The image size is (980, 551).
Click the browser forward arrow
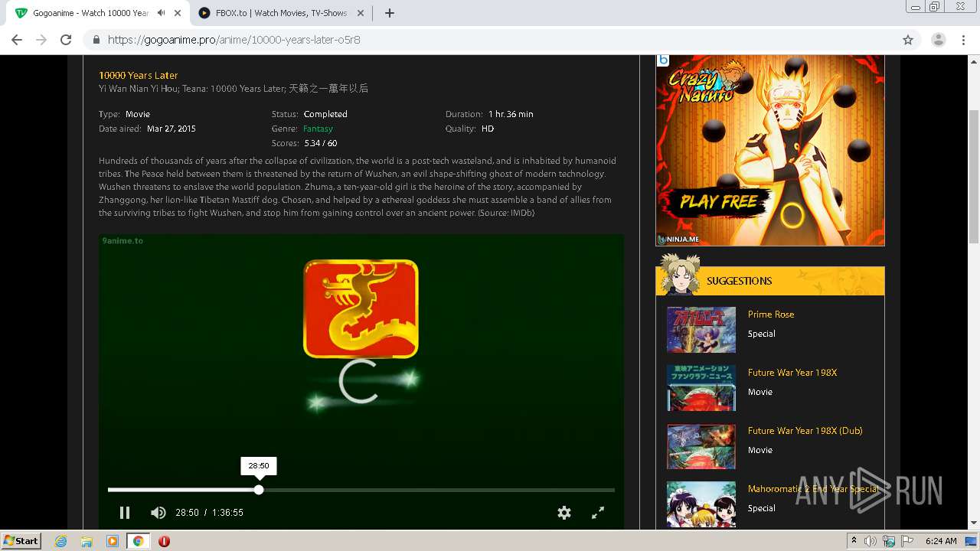41,40
